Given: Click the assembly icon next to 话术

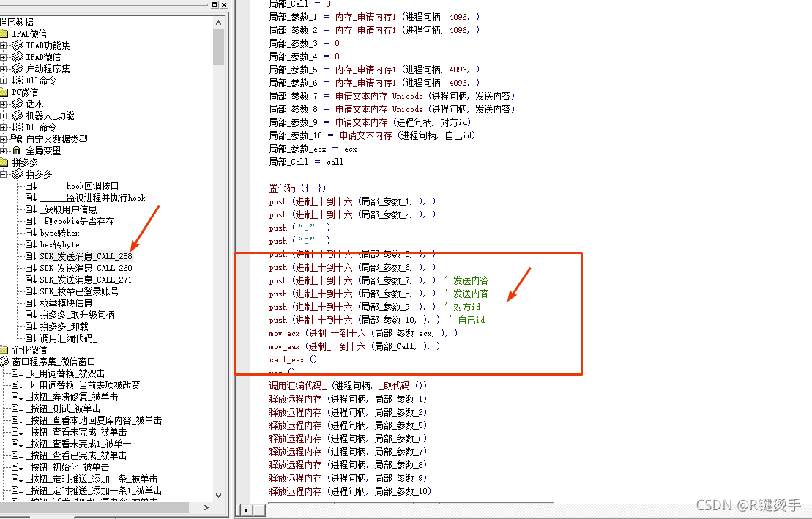Looking at the screenshot, I should (x=17, y=104).
